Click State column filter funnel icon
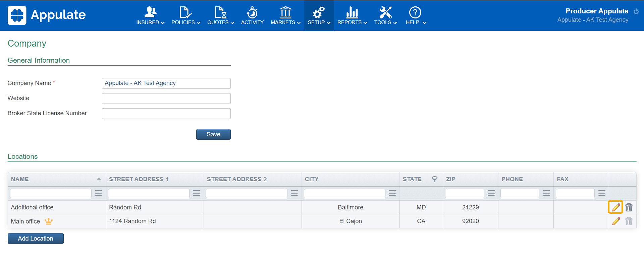 coord(434,179)
